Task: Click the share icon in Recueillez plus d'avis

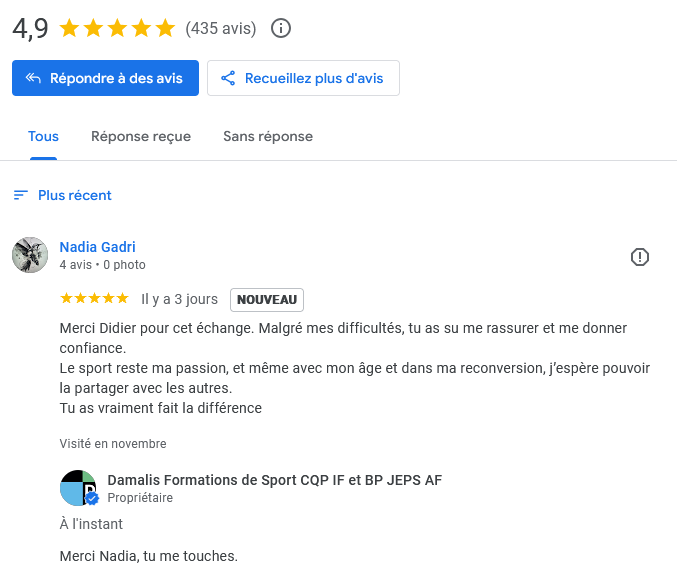Action: pyautogui.click(x=228, y=78)
